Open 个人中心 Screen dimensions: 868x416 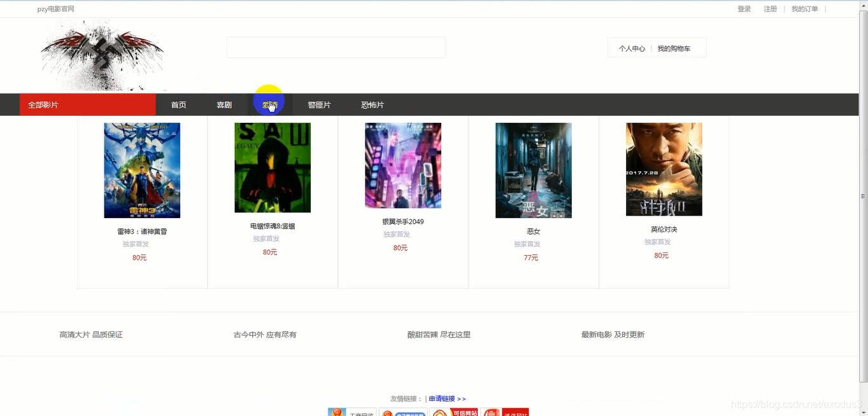coord(632,48)
